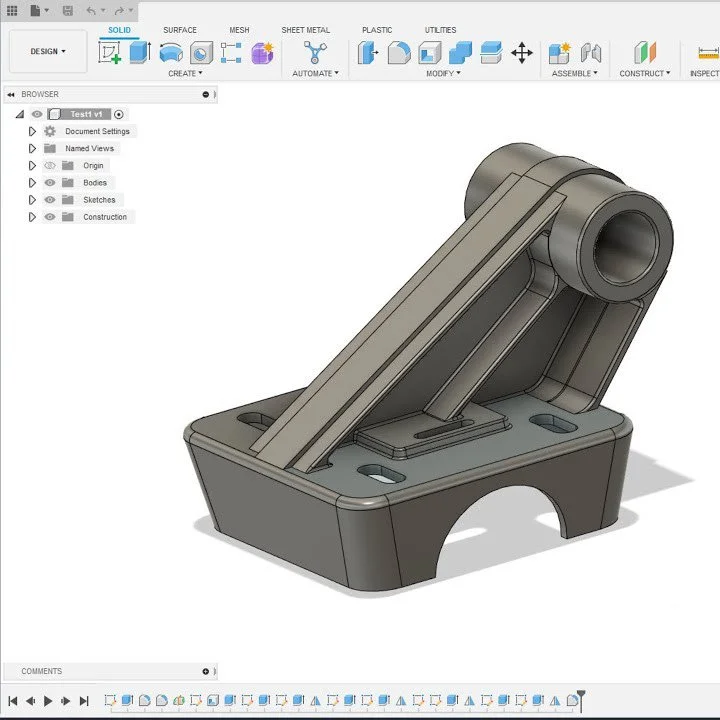
Task: Select the Offset Plane construct tool
Action: (x=645, y=52)
